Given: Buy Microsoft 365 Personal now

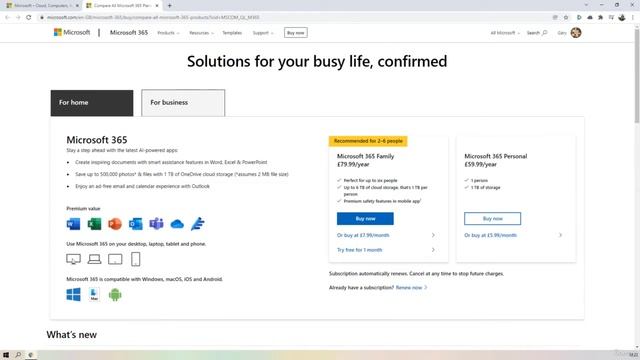Looking at the screenshot, I should point(492,218).
